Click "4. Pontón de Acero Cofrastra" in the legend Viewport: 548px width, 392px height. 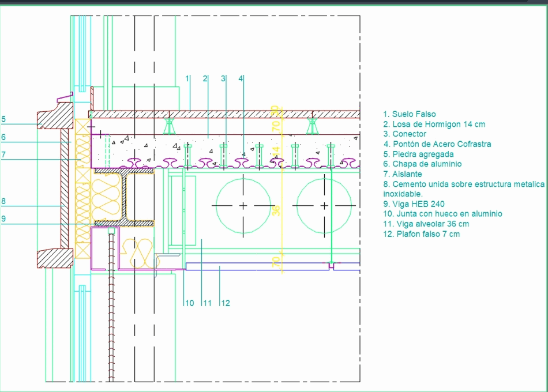(437, 144)
